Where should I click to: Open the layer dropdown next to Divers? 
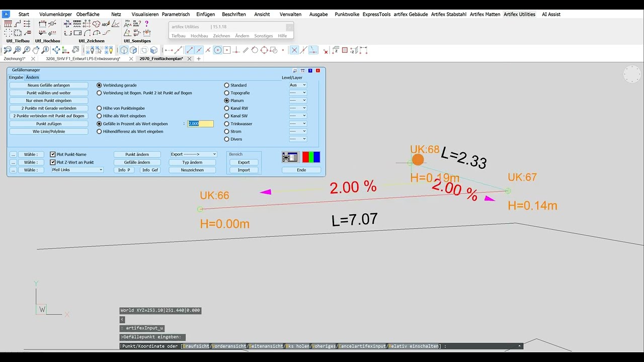click(x=298, y=139)
